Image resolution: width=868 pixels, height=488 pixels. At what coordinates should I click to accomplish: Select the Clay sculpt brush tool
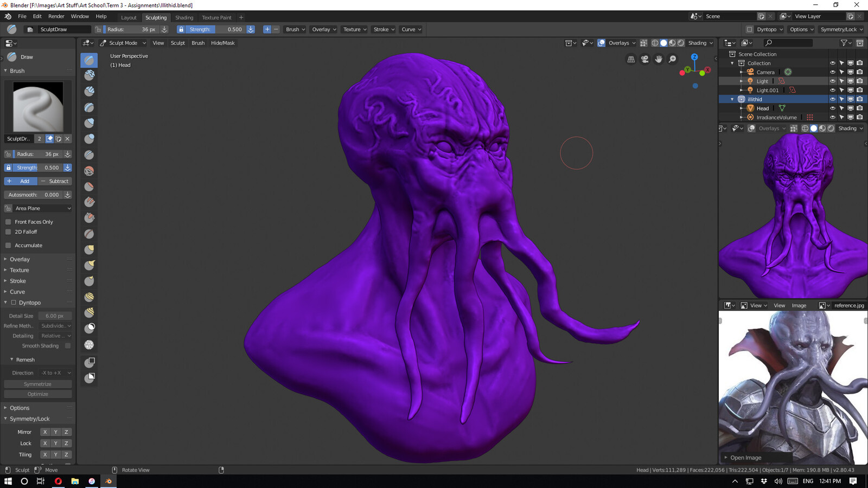89,75
